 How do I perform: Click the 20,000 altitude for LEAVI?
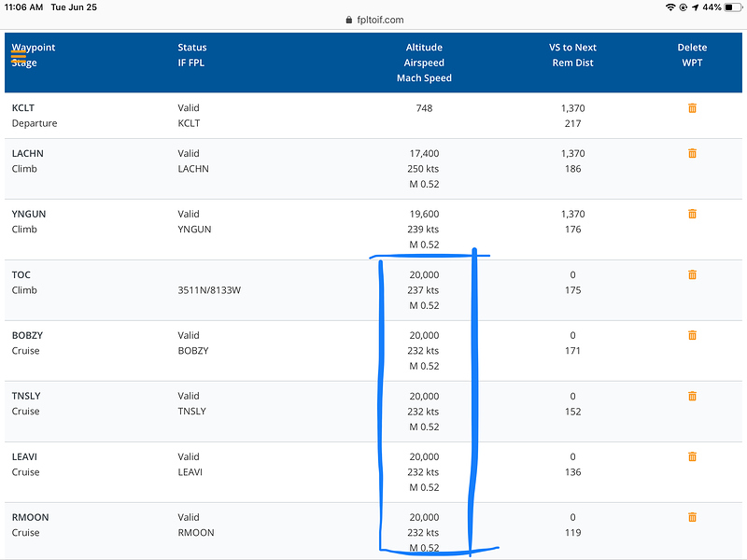(424, 456)
